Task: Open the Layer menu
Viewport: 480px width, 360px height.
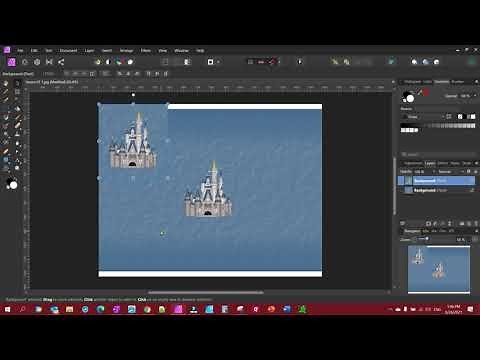Action: 89,51
